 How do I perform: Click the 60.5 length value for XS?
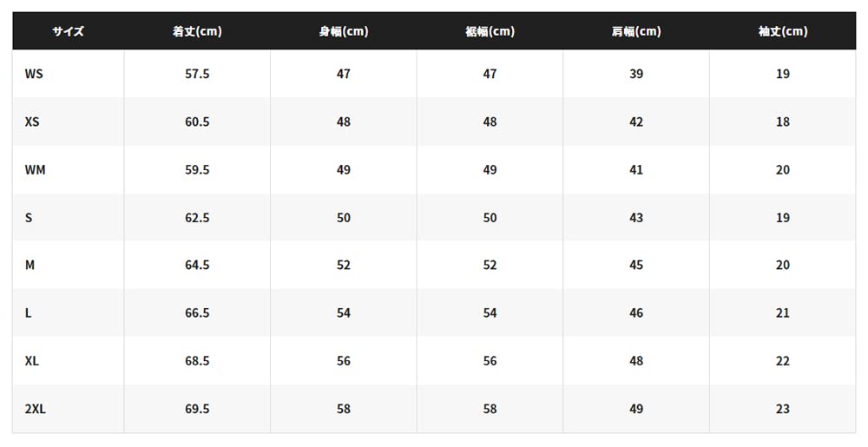[197, 122]
